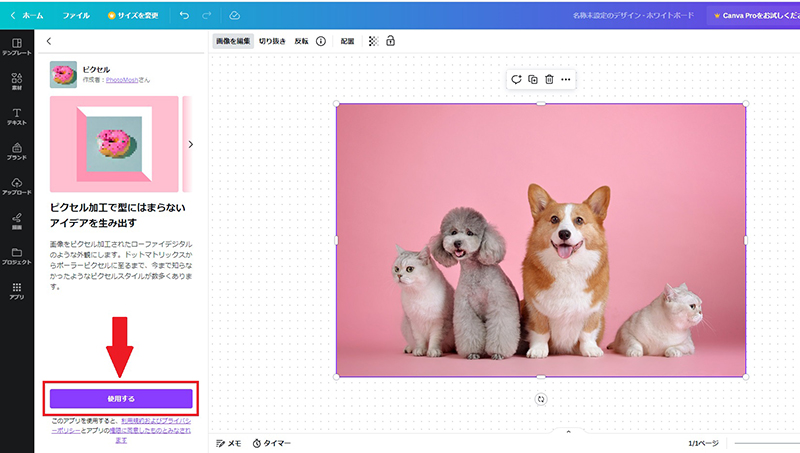Expand the page list chevron at bottom
Viewport: 800px width, 453px height.
tap(568, 432)
